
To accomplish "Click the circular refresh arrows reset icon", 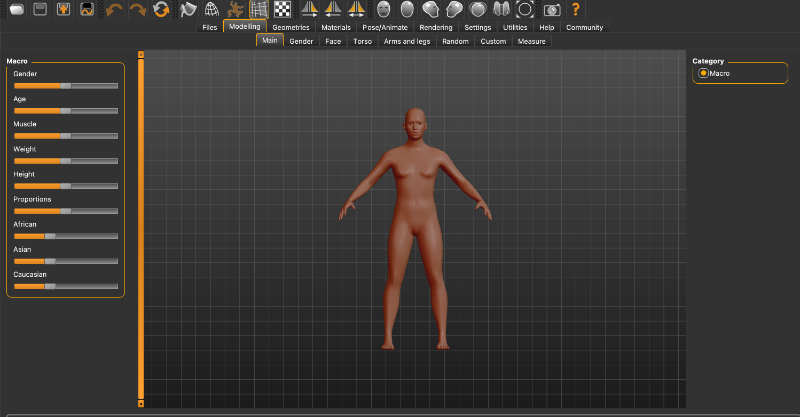I will [161, 10].
